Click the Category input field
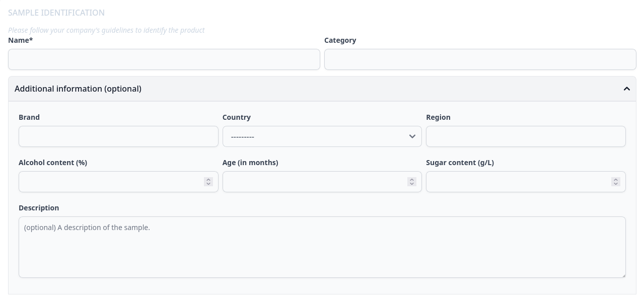Screen dimensions: 644x298 click(x=480, y=59)
